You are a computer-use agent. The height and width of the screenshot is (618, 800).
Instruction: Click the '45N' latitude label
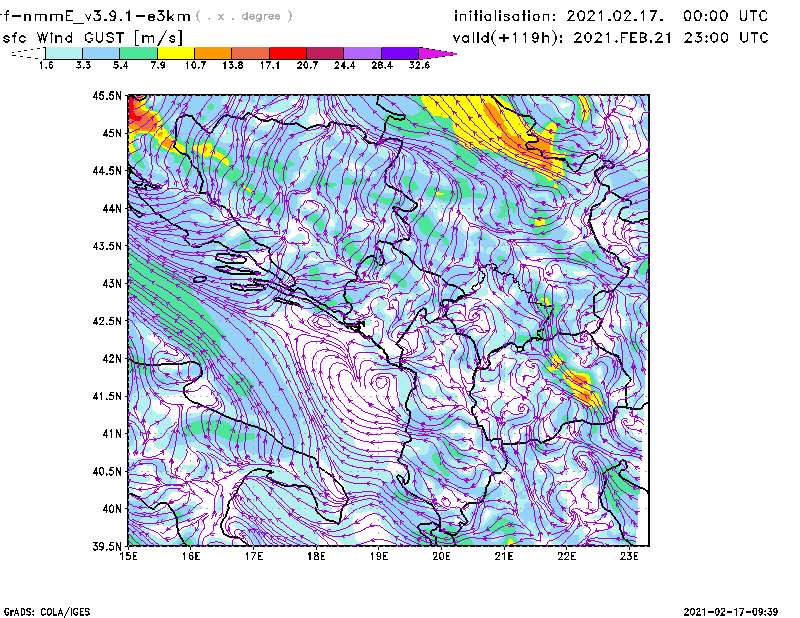112,133
